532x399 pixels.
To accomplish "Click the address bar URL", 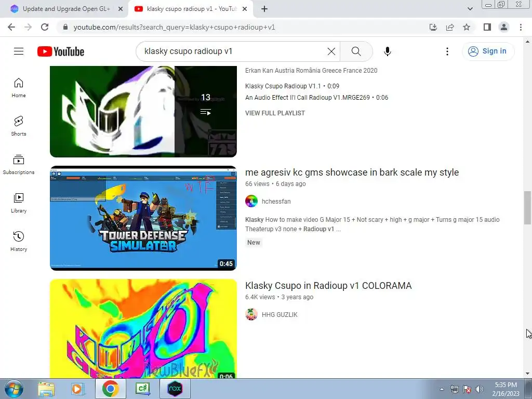I will [x=174, y=27].
